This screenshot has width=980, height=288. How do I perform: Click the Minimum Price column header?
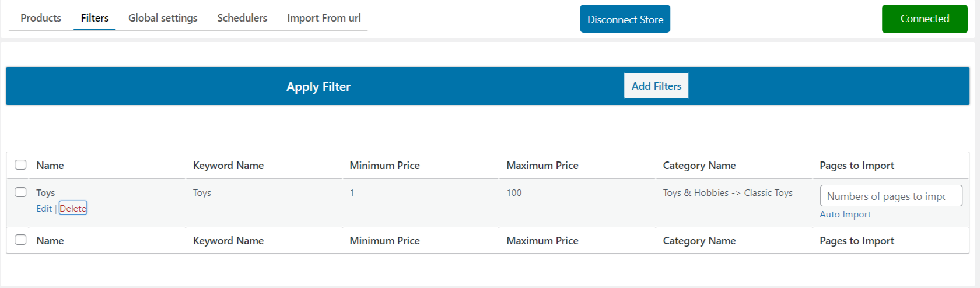coord(385,166)
